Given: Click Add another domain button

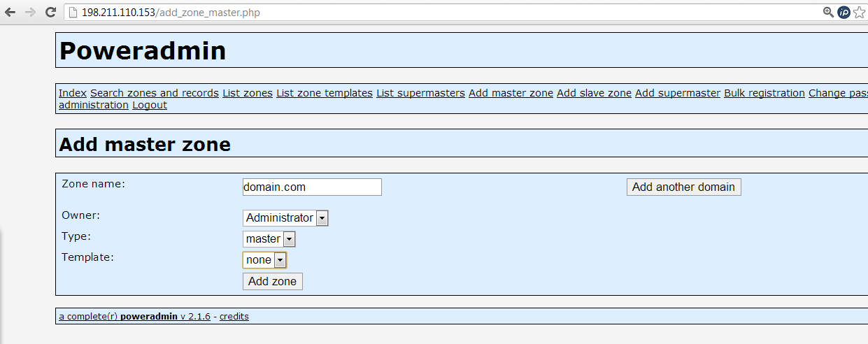Looking at the screenshot, I should click(x=683, y=187).
